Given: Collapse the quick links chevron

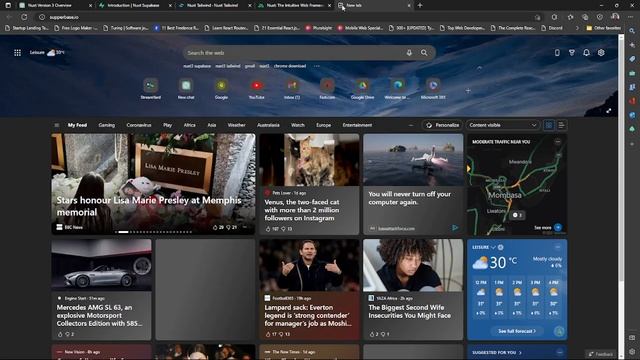Looking at the screenshot, I should 480,68.
